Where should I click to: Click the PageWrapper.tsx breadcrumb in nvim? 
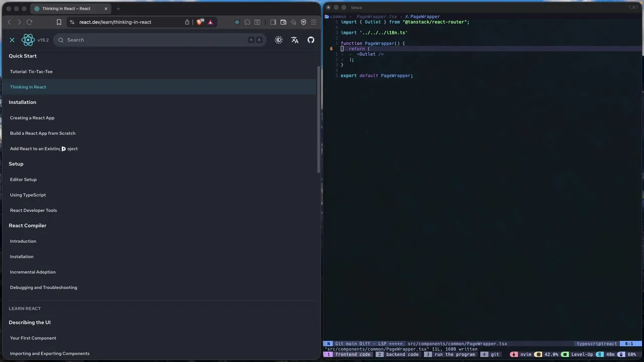[x=377, y=17]
